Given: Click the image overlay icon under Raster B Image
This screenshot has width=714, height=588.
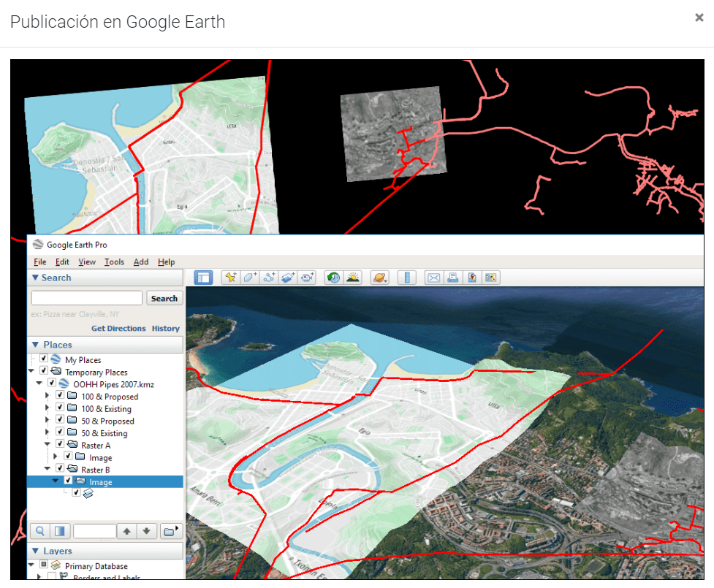Looking at the screenshot, I should [88, 493].
